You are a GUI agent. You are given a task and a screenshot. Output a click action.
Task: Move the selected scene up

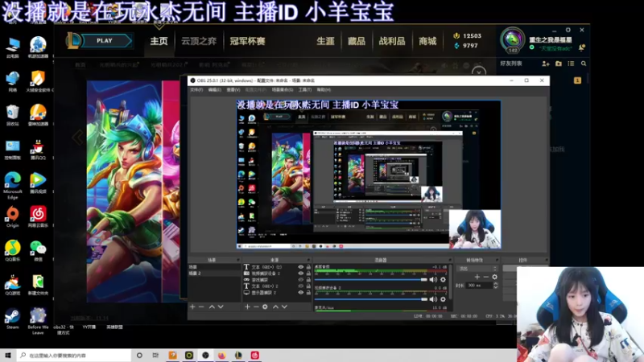(212, 306)
